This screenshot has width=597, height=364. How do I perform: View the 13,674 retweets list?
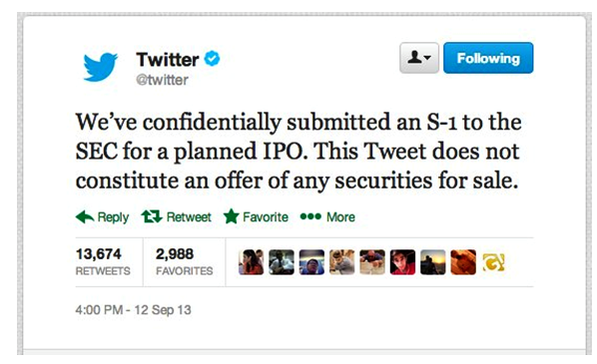coord(103,262)
